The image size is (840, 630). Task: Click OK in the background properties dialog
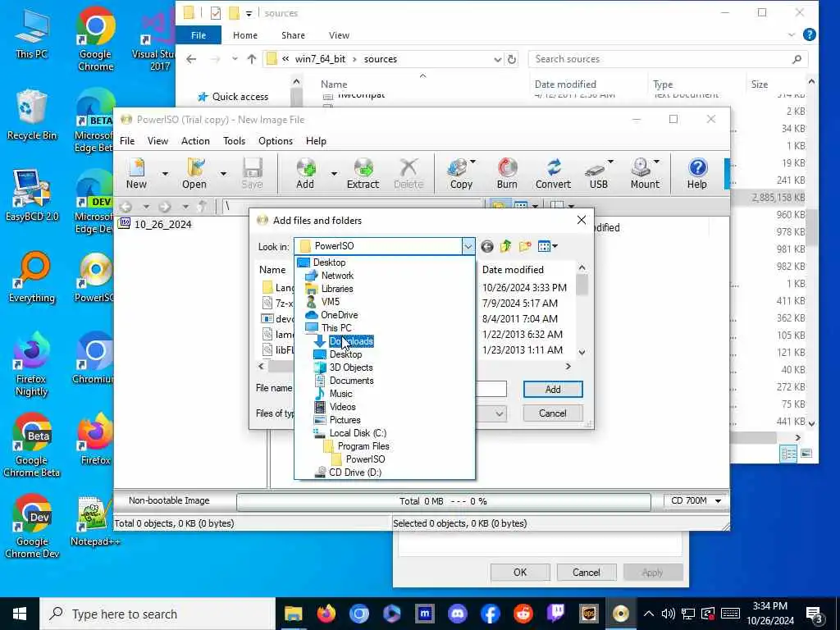coord(520,572)
